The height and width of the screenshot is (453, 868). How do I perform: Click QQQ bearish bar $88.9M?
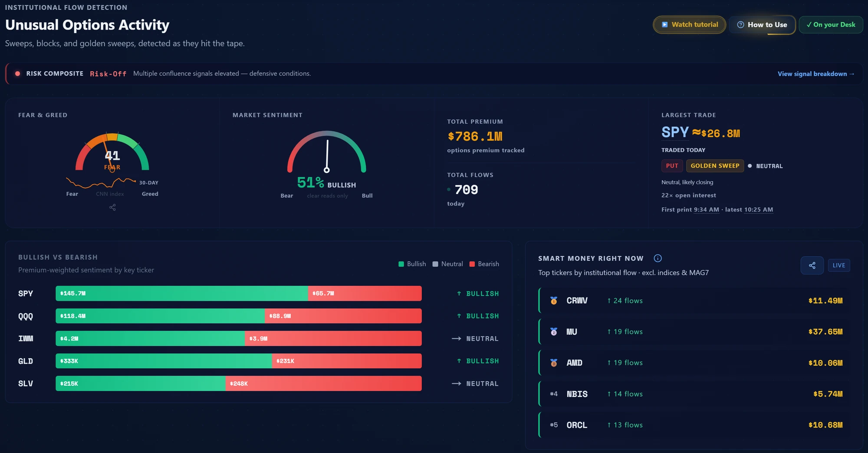click(x=343, y=316)
